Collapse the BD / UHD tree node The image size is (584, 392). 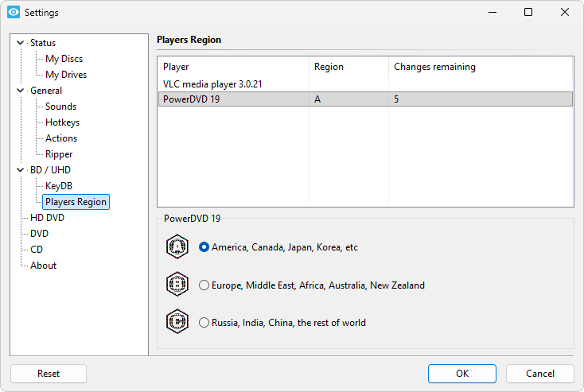pos(21,170)
